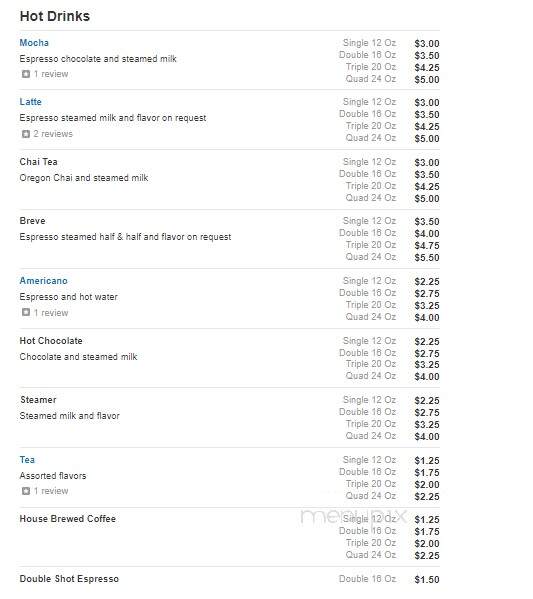Image resolution: width=533 pixels, height=599 pixels.
Task: Select the Breve item title
Action: [x=32, y=221]
